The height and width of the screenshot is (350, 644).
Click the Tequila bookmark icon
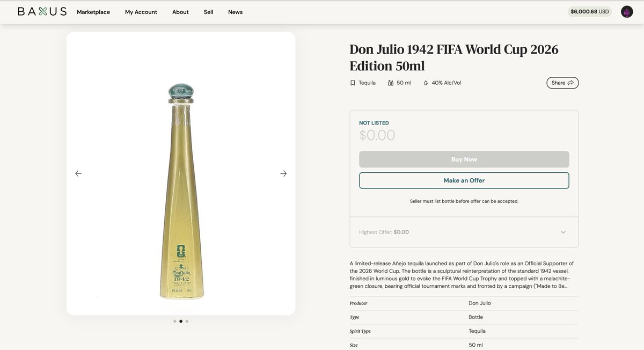point(353,83)
